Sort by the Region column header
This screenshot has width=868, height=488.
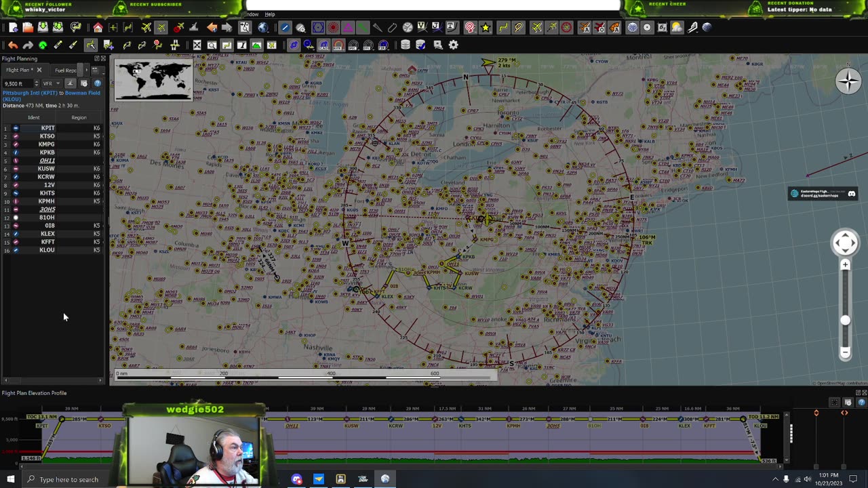click(x=79, y=117)
